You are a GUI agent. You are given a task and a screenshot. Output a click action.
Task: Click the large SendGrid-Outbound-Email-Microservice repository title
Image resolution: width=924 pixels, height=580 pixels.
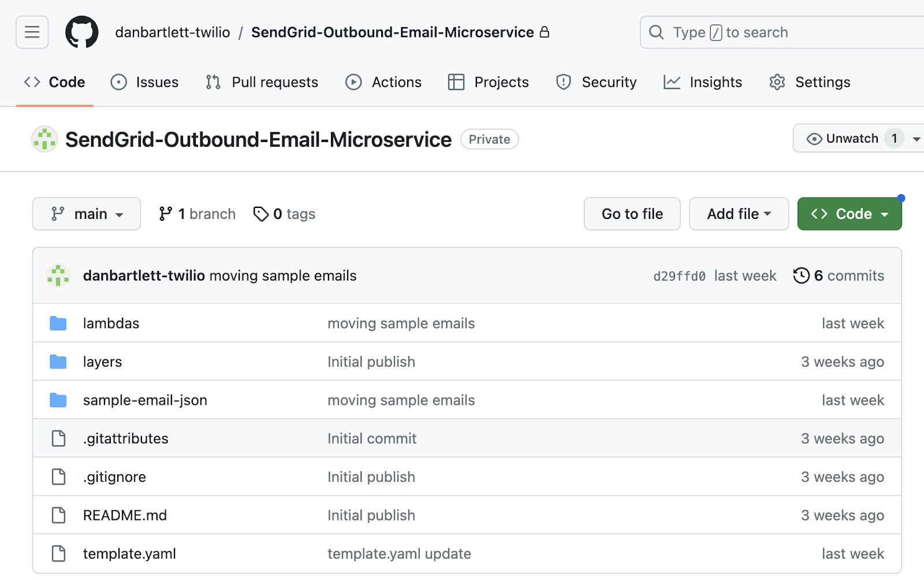[x=258, y=139]
